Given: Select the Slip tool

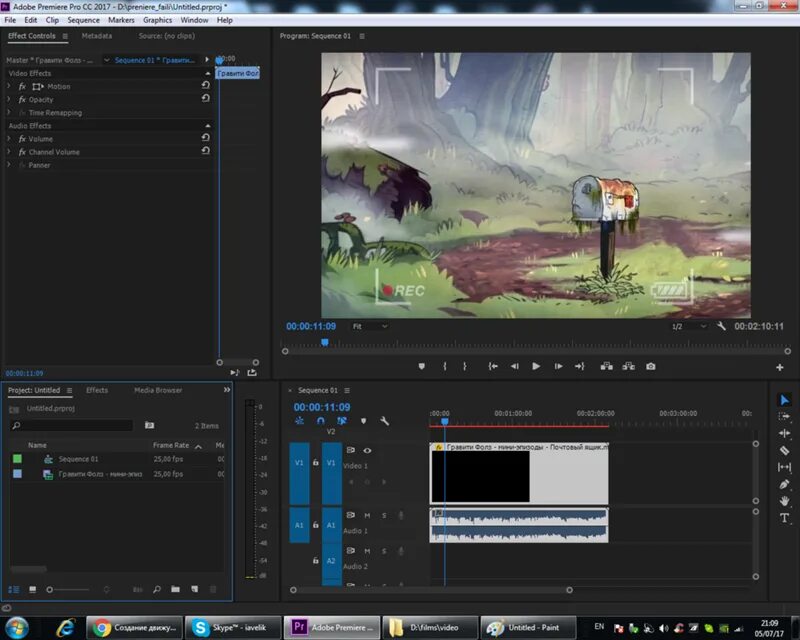Looking at the screenshot, I should (x=784, y=467).
